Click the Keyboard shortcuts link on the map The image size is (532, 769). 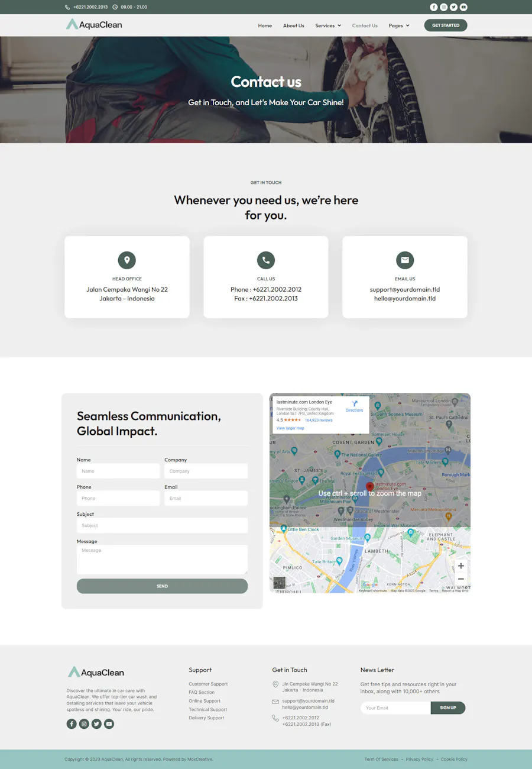pos(373,590)
